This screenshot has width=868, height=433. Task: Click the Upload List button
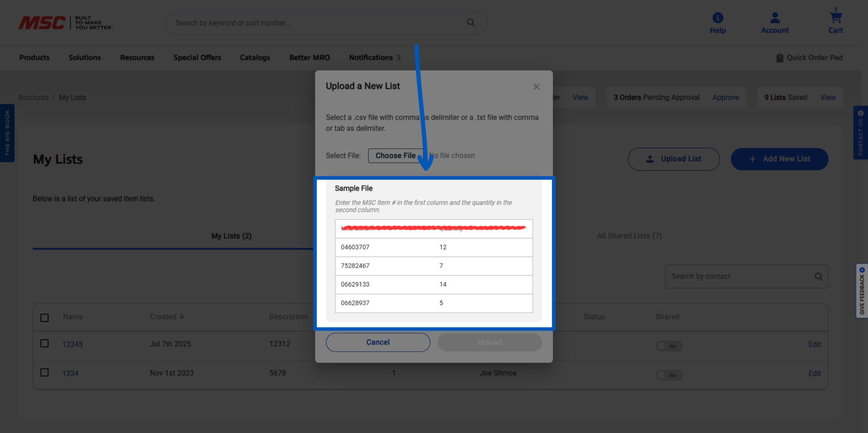(x=673, y=159)
